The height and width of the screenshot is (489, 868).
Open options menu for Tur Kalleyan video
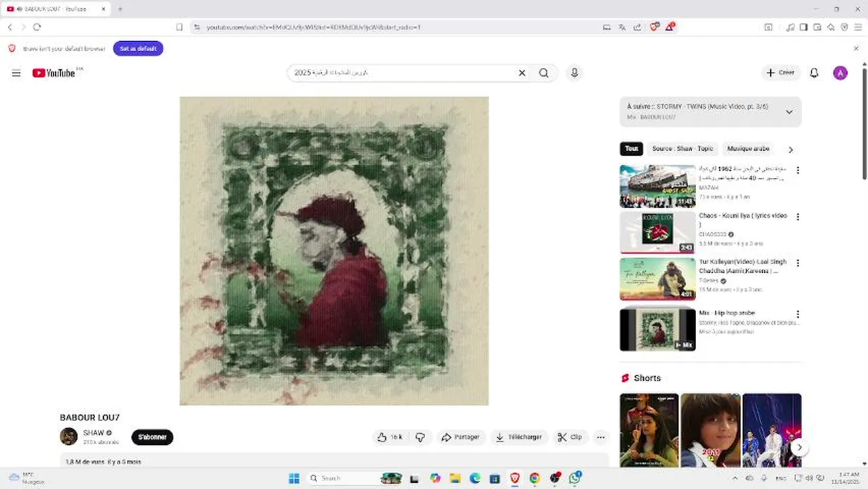click(797, 264)
